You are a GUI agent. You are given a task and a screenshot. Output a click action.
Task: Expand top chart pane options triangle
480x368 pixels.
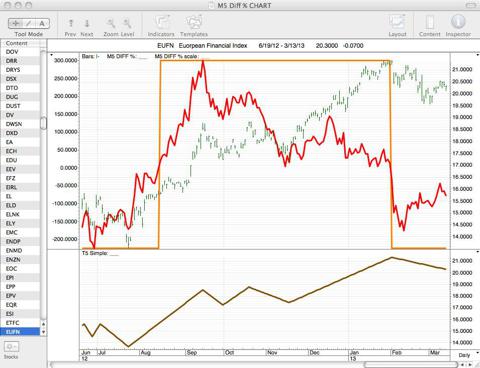[x=51, y=55]
